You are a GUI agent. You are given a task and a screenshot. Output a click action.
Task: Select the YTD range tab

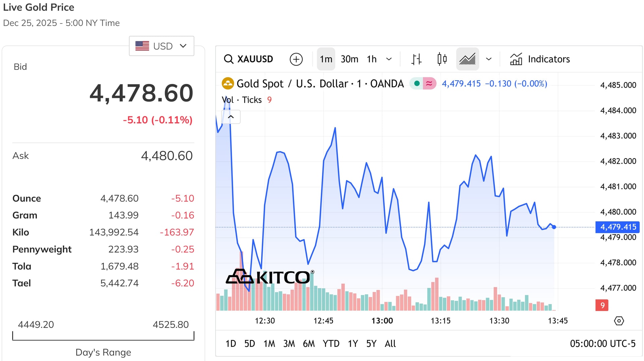[x=331, y=344]
